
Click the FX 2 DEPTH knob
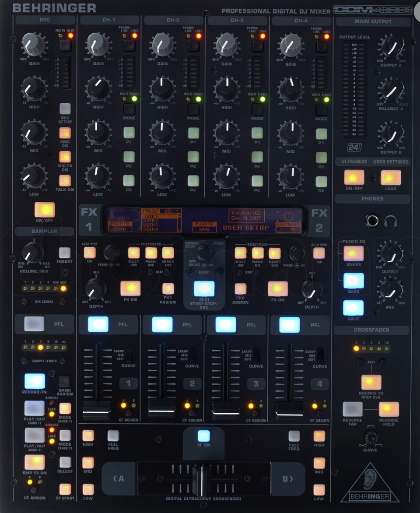coord(312,289)
